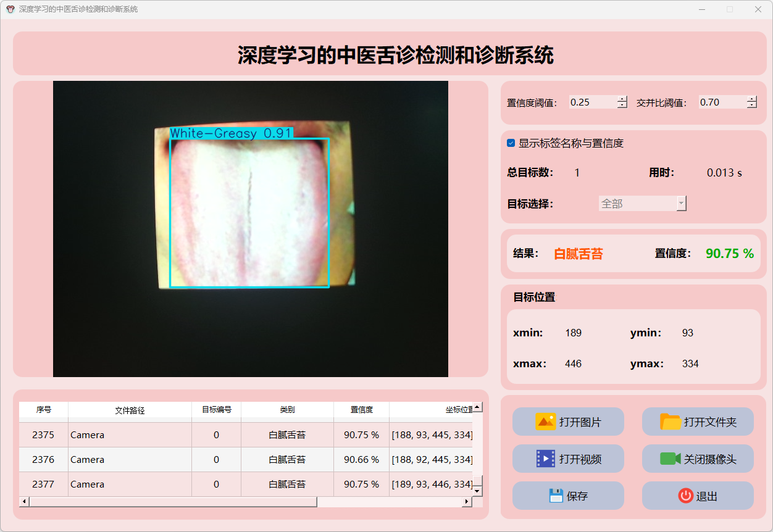
Task: Click the app icon in title bar
Action: click(x=10, y=9)
